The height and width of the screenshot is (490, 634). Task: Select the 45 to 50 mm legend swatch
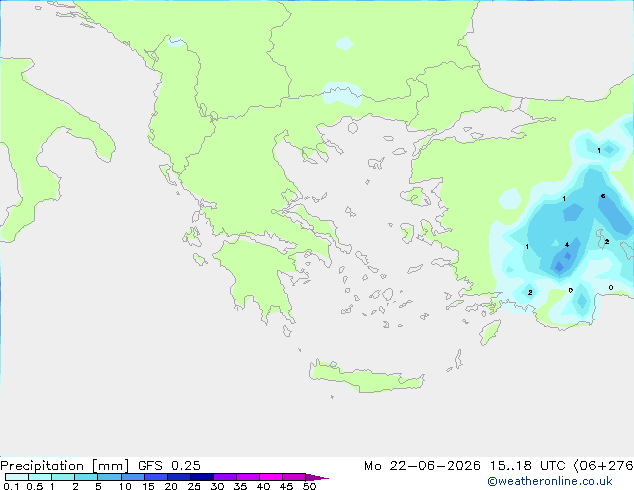(294, 477)
